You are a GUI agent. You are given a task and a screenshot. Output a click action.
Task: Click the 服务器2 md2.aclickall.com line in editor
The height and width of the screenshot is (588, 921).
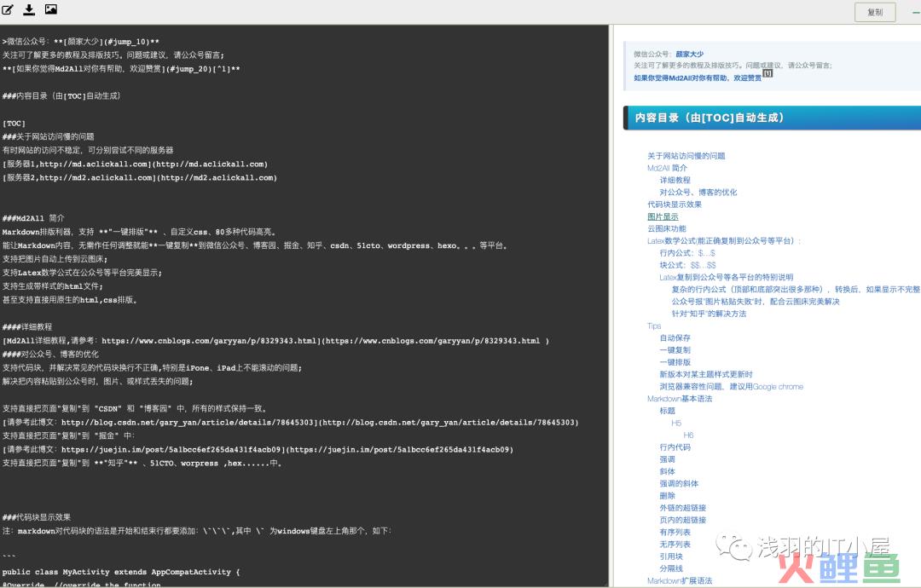[140, 178]
